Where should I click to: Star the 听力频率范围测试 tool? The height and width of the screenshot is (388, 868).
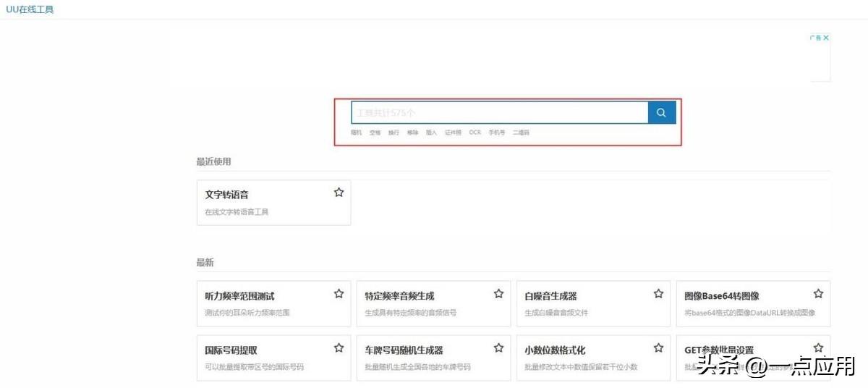coord(339,294)
